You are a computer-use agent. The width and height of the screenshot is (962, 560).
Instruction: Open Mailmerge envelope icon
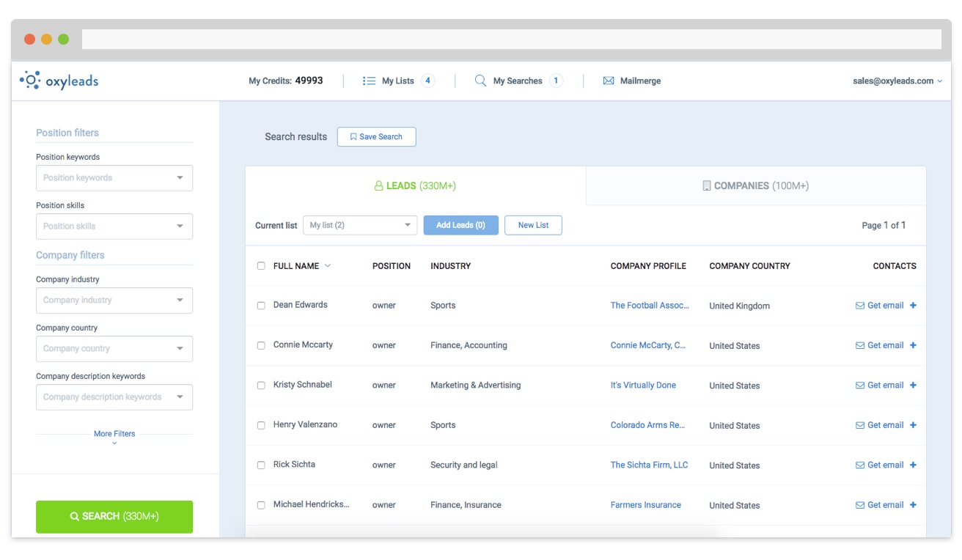(x=608, y=81)
